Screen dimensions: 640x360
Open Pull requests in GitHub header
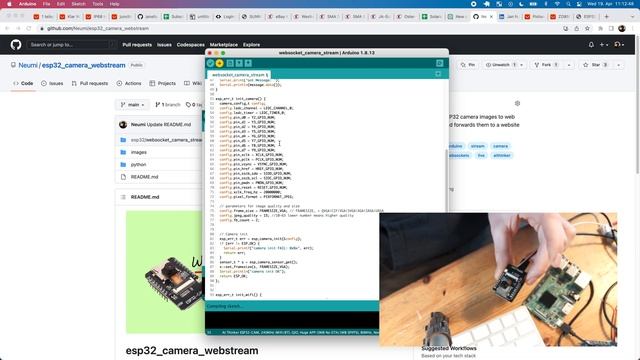click(x=137, y=44)
